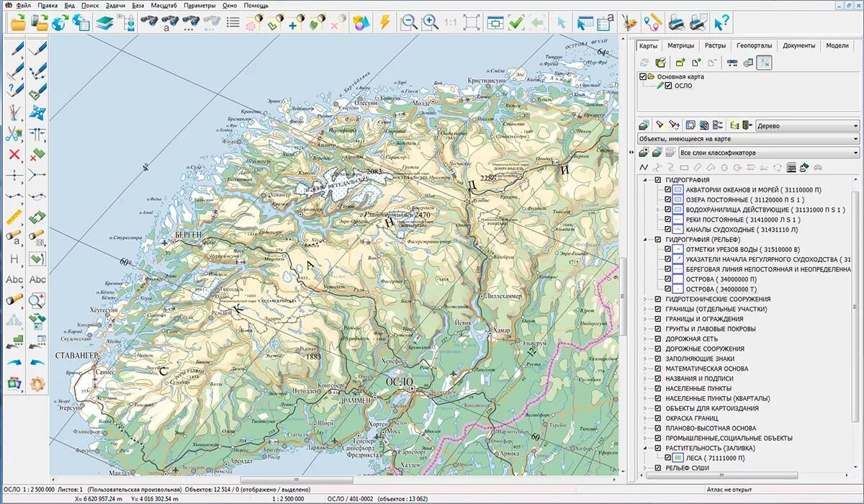
Task: Toggle КАНАЛЫ СУДОХОДНЫЕ layer checkbox
Action: [667, 230]
